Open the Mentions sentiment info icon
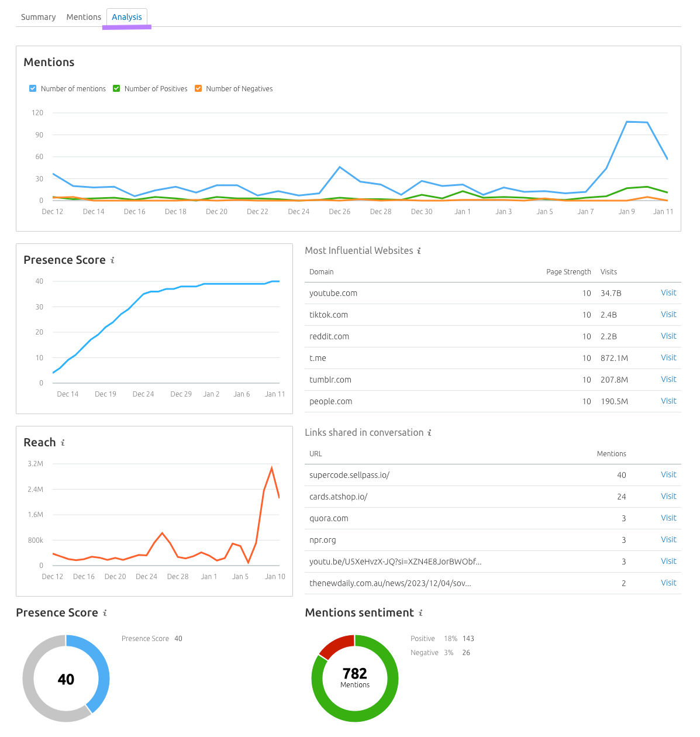Image resolution: width=700 pixels, height=737 pixels. [420, 613]
